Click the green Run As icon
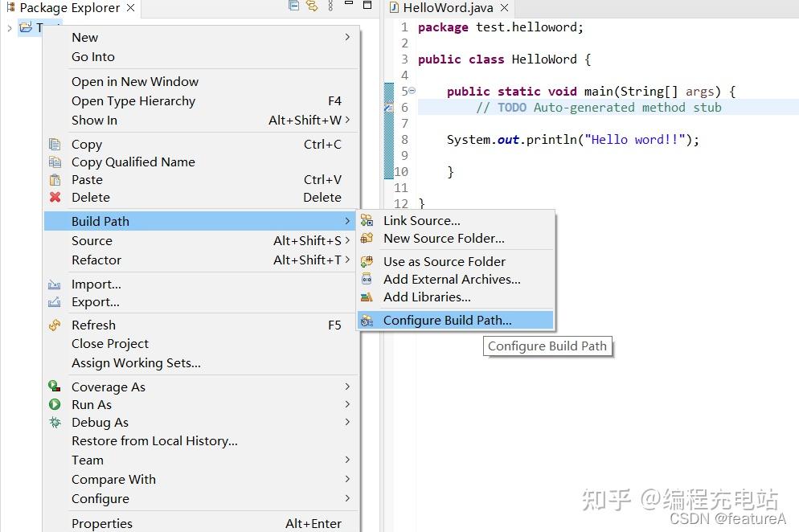This screenshot has width=799, height=532. click(x=55, y=404)
